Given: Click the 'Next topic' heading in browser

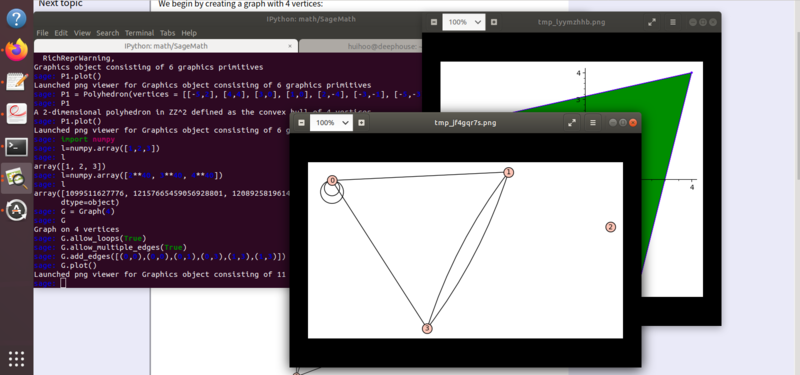Looking at the screenshot, I should click(x=60, y=4).
